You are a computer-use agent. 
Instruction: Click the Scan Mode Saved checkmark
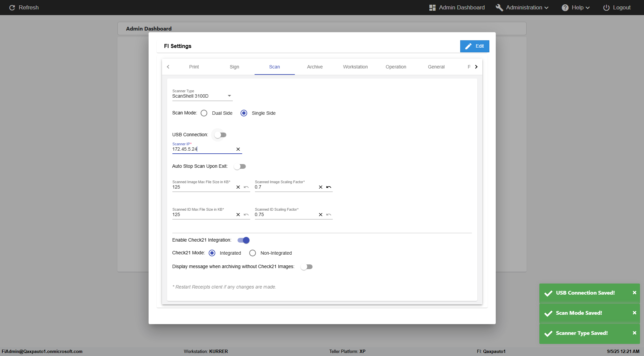tap(548, 313)
